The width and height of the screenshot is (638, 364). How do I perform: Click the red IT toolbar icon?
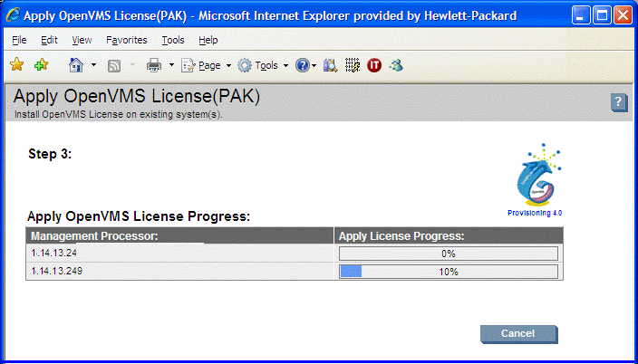[374, 65]
